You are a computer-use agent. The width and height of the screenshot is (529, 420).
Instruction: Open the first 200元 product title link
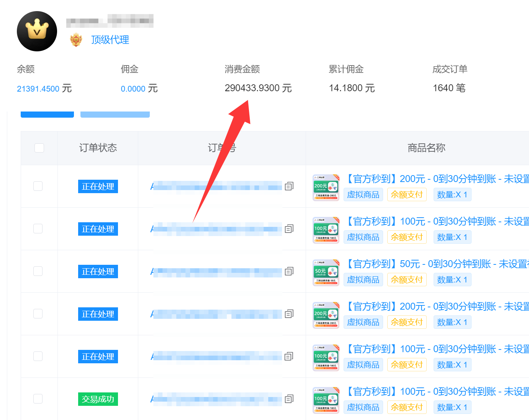pos(437,179)
